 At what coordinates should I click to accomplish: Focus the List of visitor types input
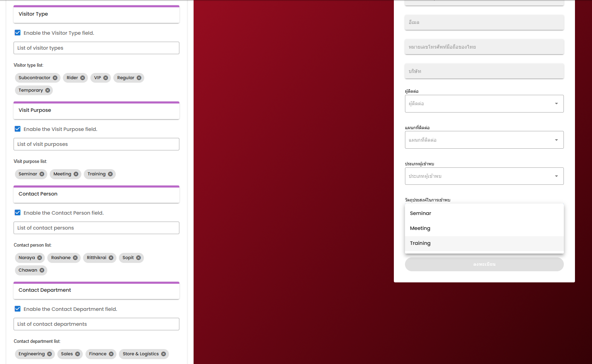click(96, 48)
